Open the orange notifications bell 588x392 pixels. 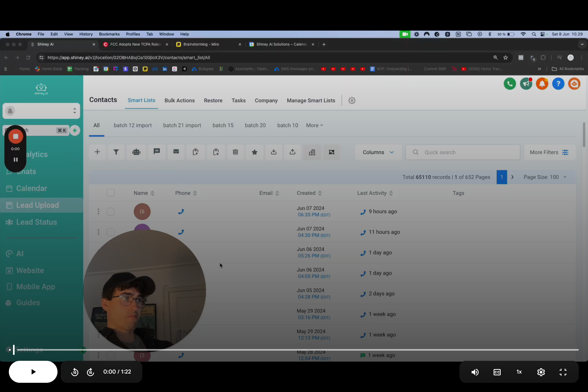point(542,84)
